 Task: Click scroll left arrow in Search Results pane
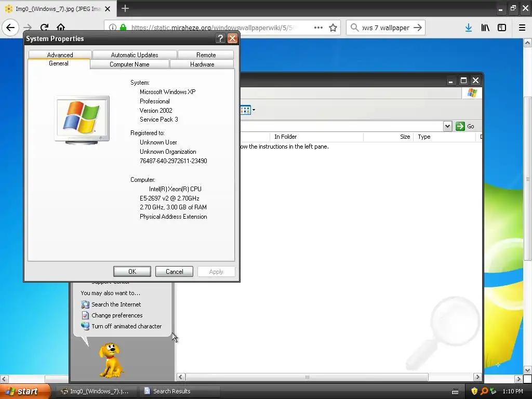(x=181, y=377)
